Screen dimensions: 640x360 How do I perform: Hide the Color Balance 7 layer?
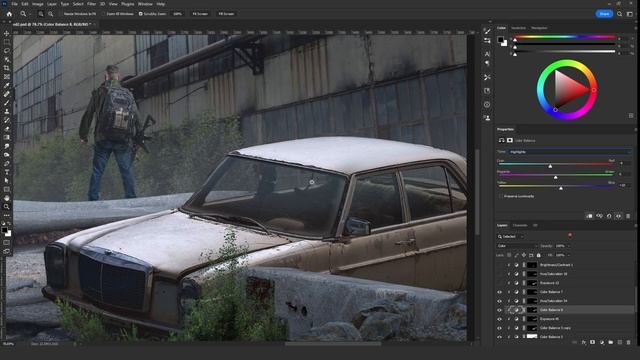499,292
